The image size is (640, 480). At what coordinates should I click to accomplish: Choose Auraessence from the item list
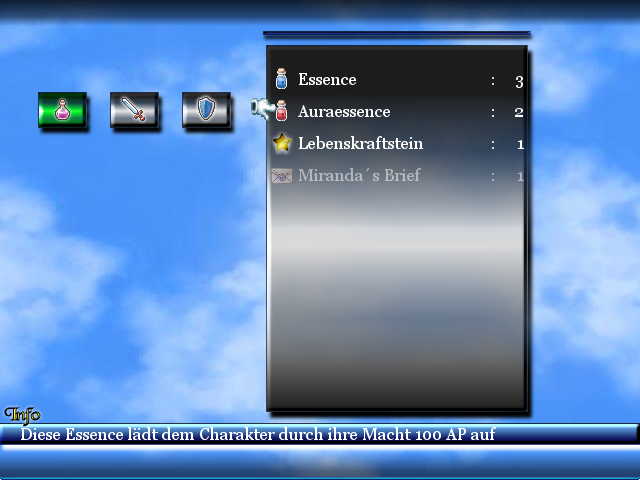coord(398,111)
